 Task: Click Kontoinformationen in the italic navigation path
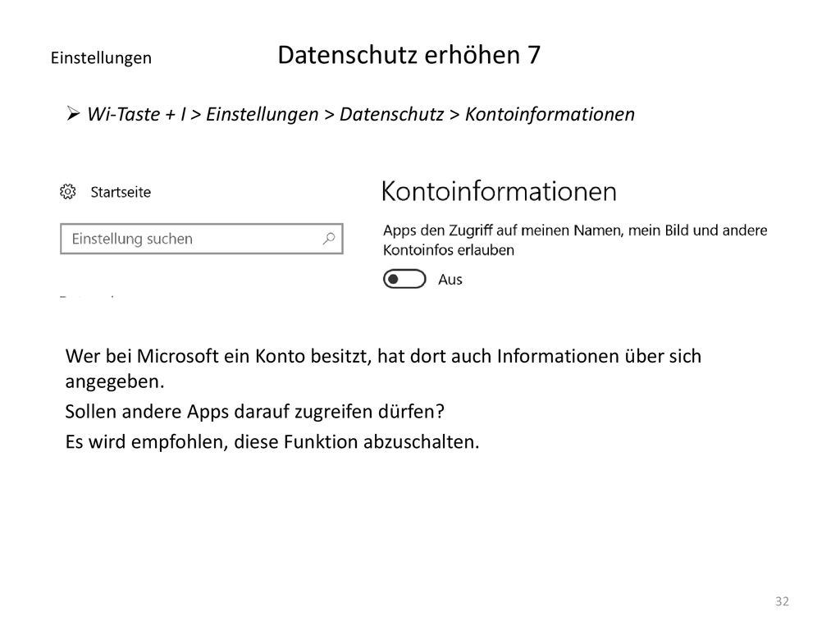tap(550, 114)
